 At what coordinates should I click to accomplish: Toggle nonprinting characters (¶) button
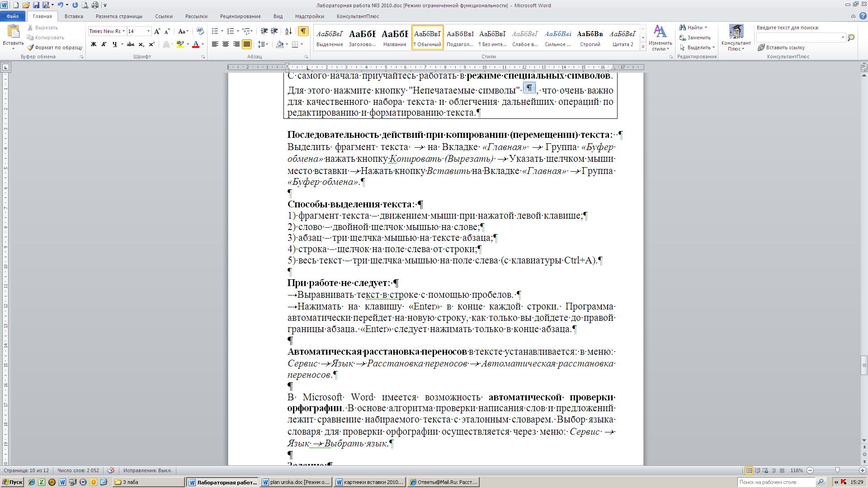point(303,31)
